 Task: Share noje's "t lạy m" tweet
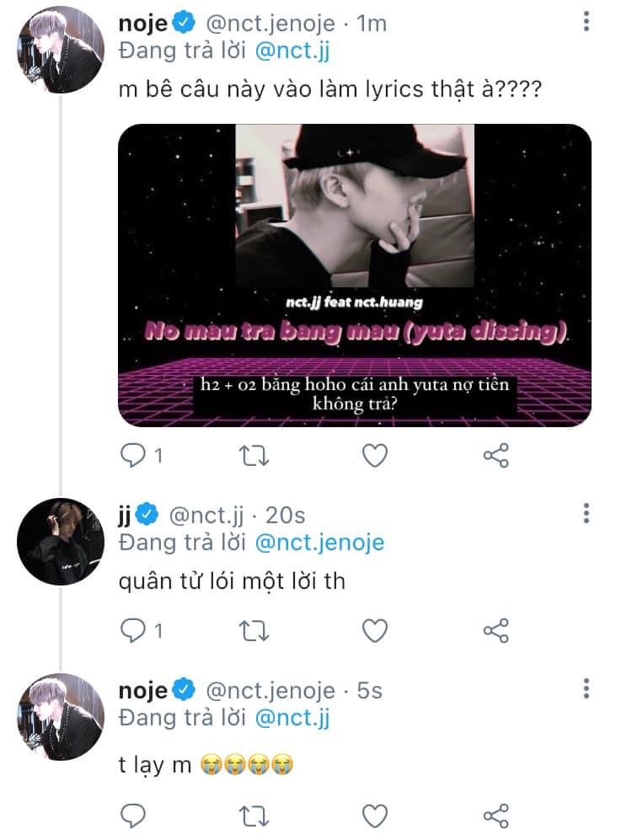click(x=495, y=816)
